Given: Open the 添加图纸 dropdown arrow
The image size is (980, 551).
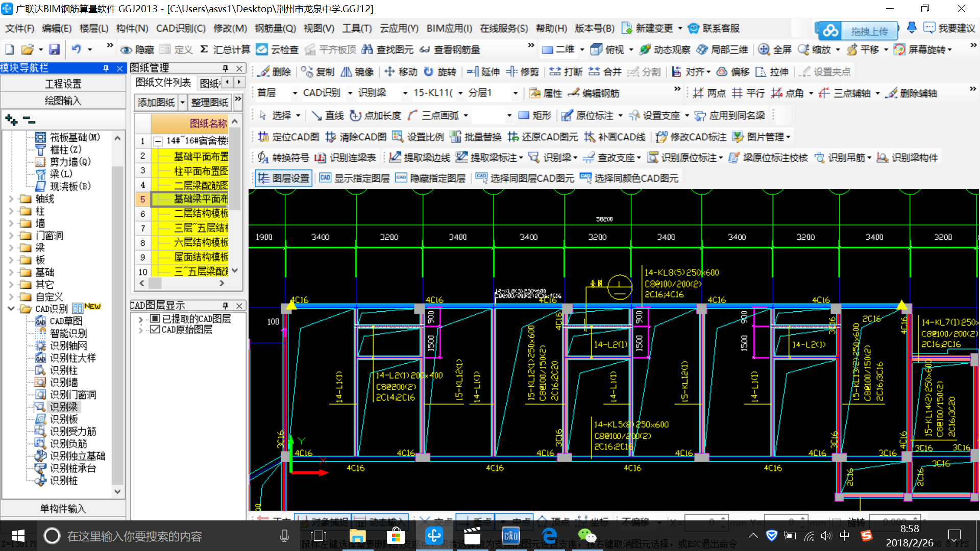Looking at the screenshot, I should [182, 103].
